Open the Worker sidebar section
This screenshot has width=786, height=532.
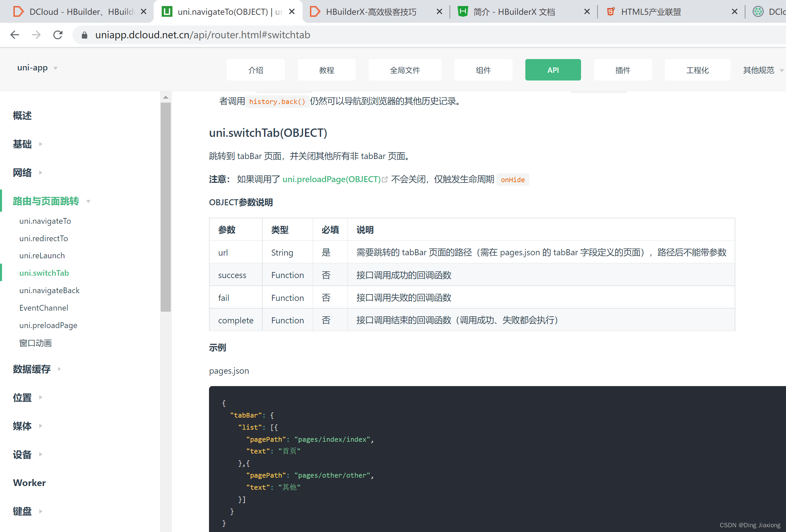(x=29, y=483)
